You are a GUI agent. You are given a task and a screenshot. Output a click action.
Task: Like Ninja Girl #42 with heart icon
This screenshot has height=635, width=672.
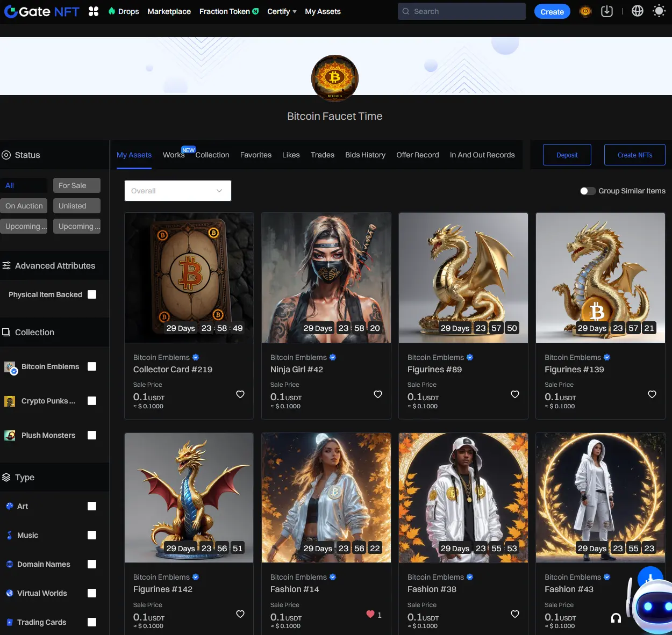coord(378,394)
